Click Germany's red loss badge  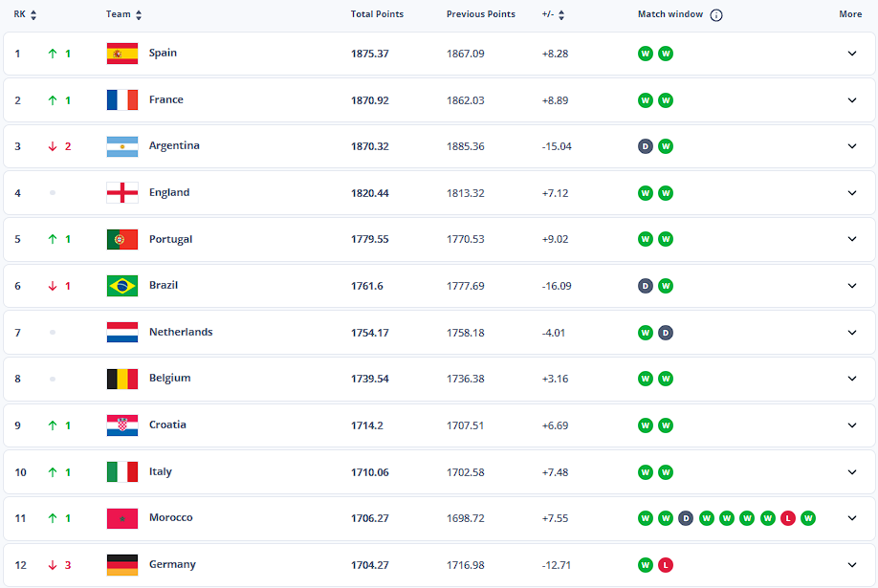666,565
